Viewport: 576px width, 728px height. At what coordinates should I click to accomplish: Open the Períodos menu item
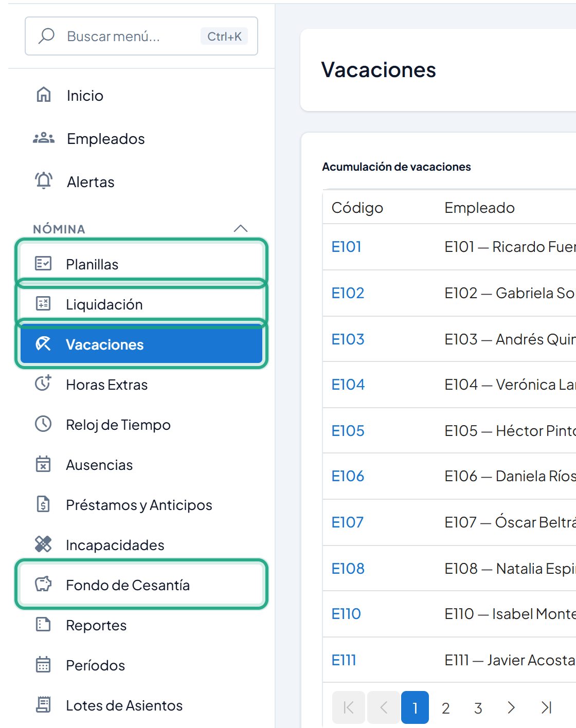point(141,665)
